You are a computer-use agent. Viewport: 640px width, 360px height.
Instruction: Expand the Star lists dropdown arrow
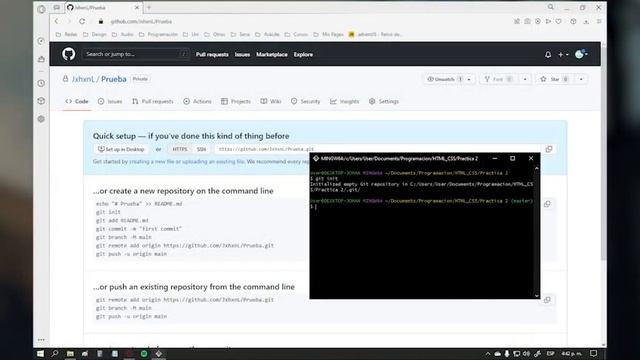point(581,79)
